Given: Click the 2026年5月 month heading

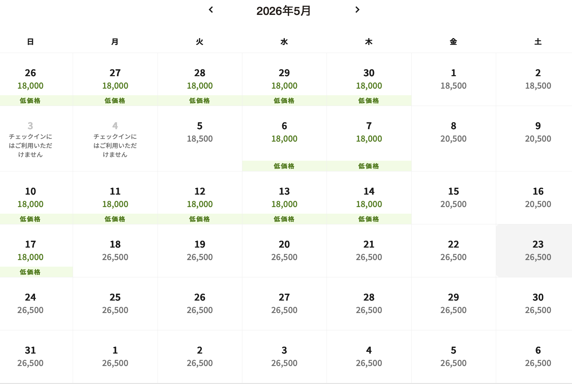Looking at the screenshot, I should 283,11.
